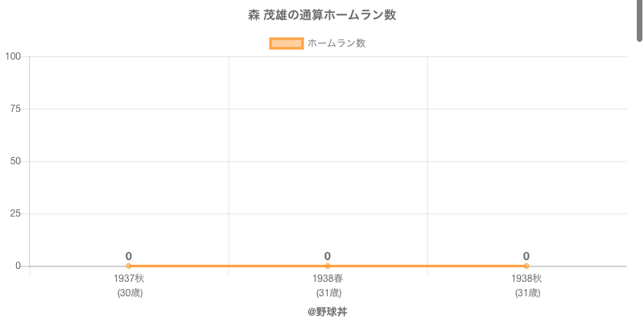Click the (30歳) age label

(x=129, y=293)
